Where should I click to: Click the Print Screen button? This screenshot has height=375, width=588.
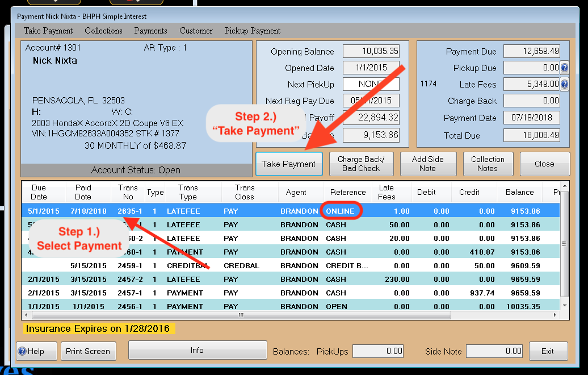pos(88,351)
